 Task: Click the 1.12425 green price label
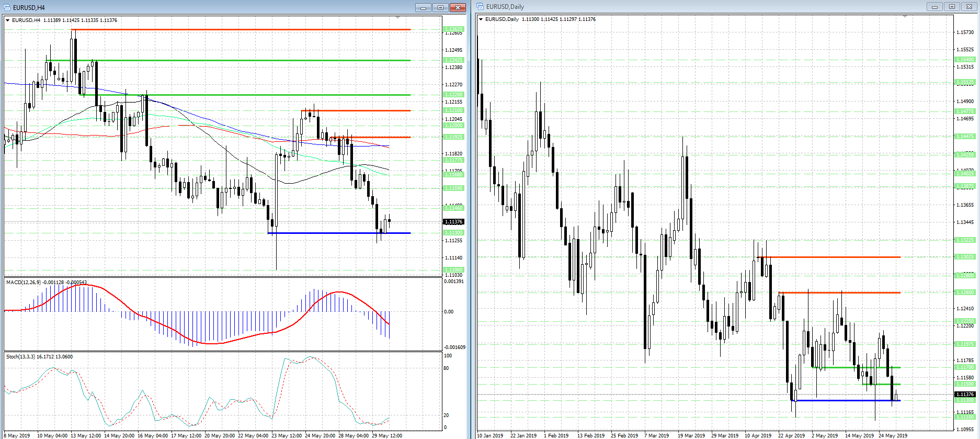click(453, 60)
